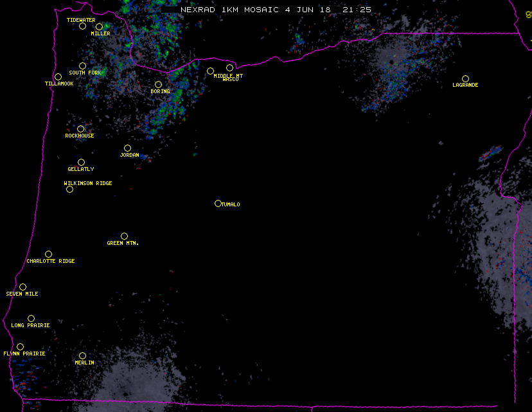Select the Wilkinson Ridge station marker
Viewport: 532px width, 412px height.
tap(69, 190)
